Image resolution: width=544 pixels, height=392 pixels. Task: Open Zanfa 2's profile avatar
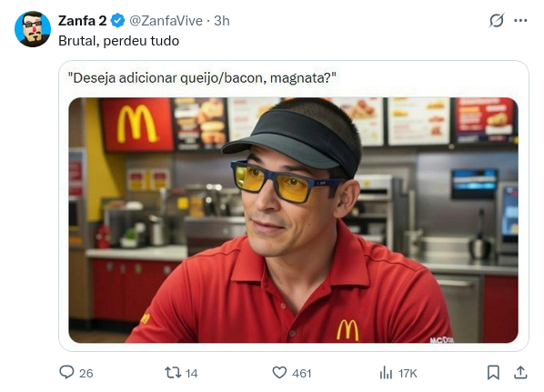coord(33,29)
